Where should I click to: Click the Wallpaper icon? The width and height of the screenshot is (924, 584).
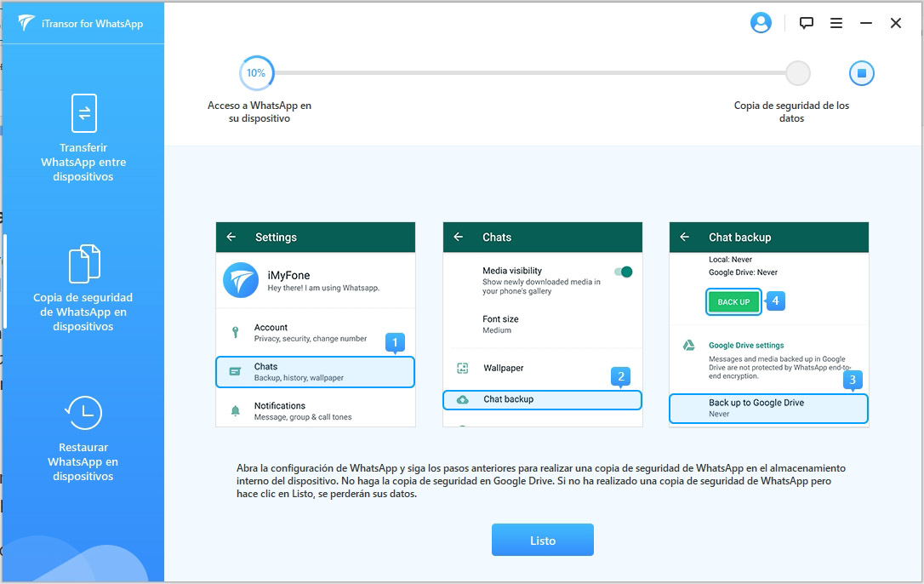pyautogui.click(x=463, y=368)
